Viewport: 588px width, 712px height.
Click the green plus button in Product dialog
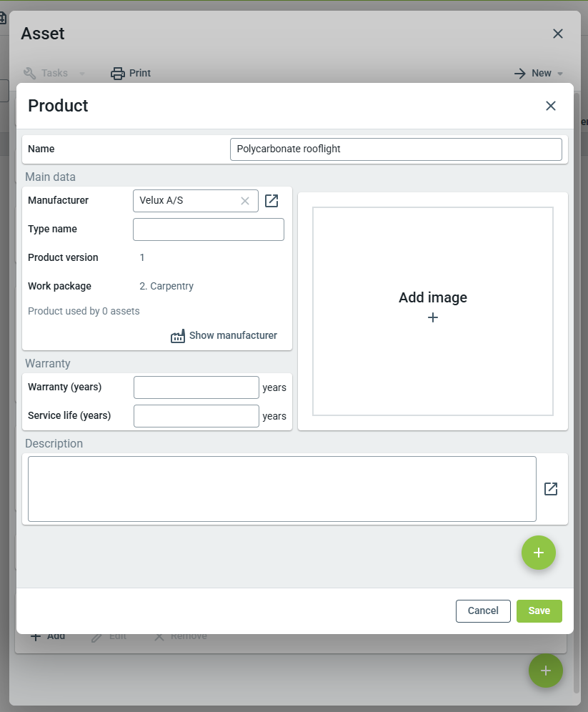click(x=538, y=553)
